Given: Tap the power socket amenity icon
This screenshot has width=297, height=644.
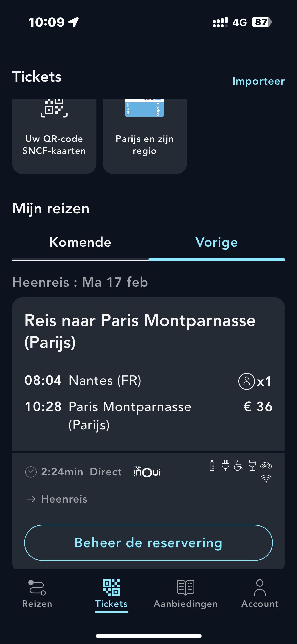Looking at the screenshot, I should click(x=225, y=465).
